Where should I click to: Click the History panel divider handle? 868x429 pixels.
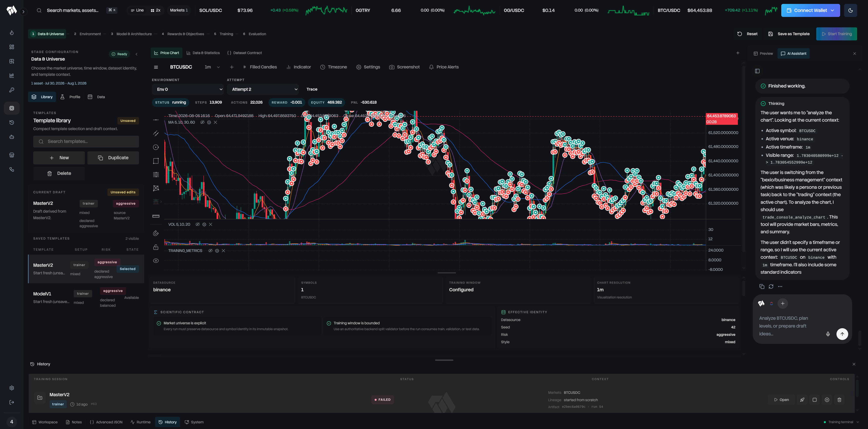[444, 360]
